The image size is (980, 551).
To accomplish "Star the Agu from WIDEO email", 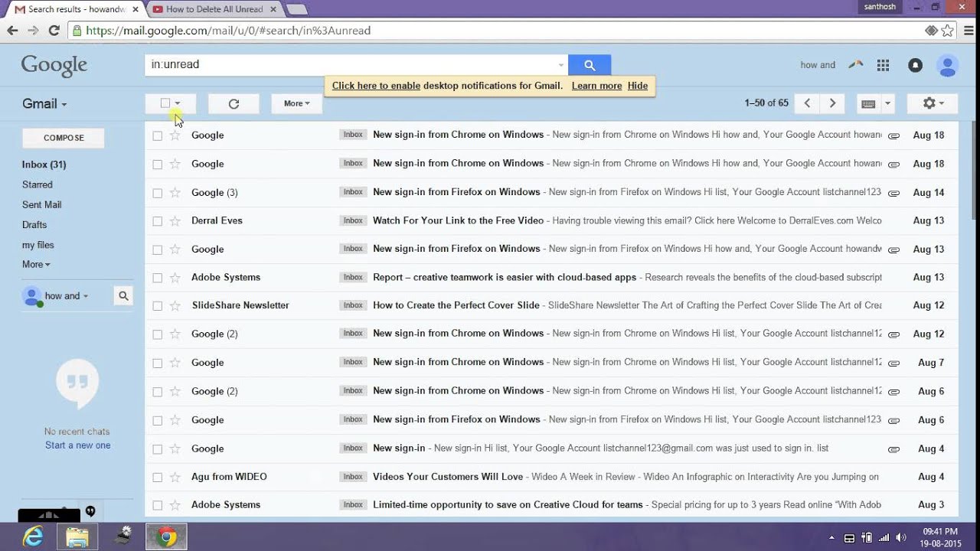I will click(175, 477).
